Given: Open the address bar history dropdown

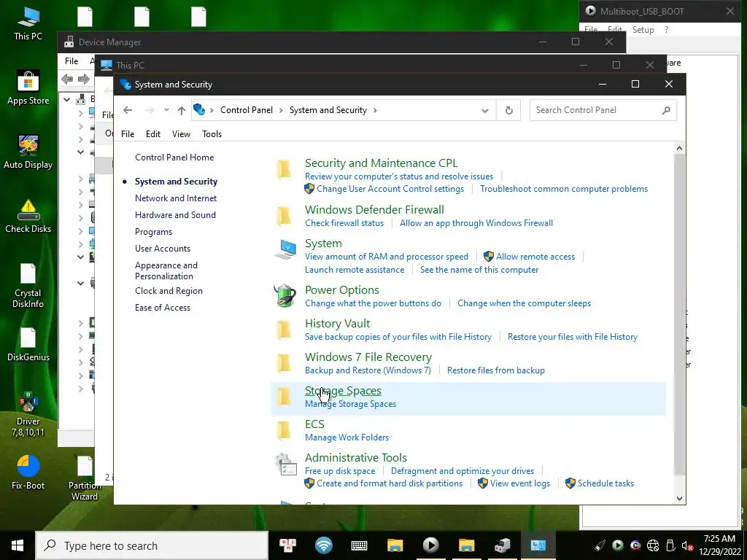Looking at the screenshot, I should [485, 111].
